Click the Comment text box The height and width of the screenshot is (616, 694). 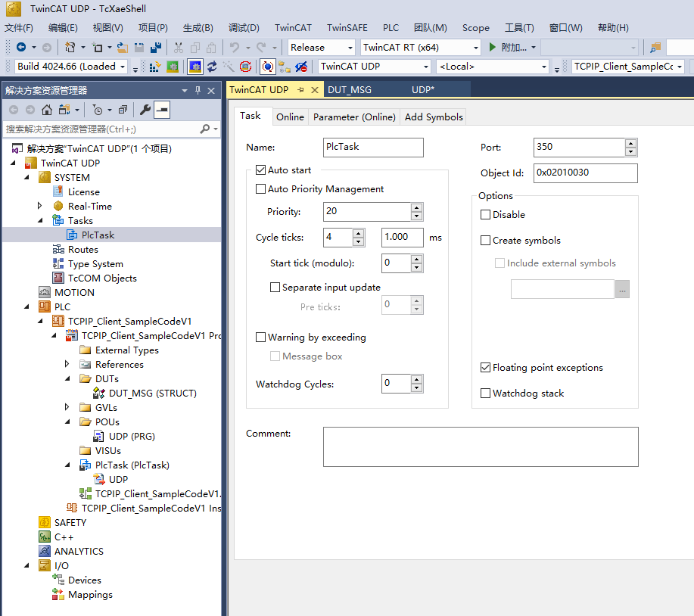point(481,446)
